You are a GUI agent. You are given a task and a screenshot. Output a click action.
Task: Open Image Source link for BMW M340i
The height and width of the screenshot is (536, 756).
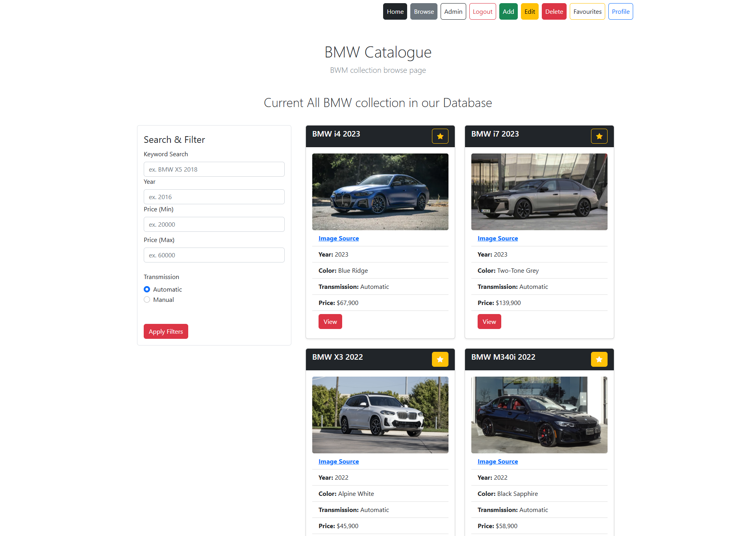coord(498,462)
